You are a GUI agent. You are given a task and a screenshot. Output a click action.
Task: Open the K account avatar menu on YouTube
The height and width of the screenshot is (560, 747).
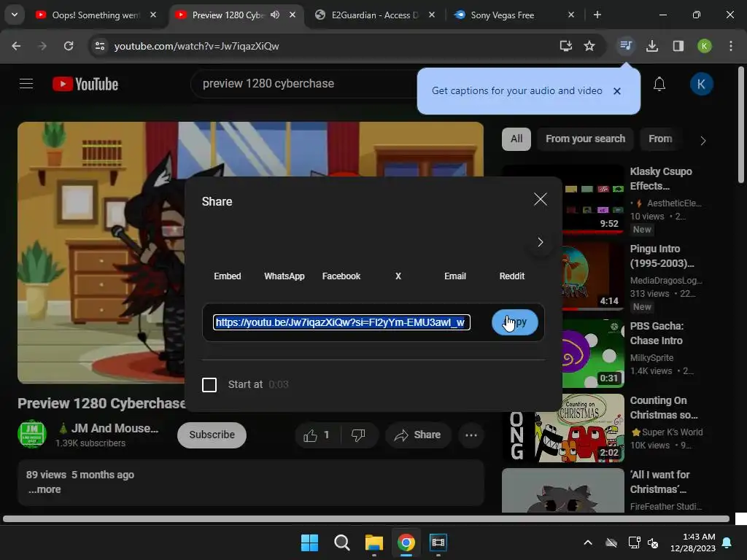tap(701, 85)
